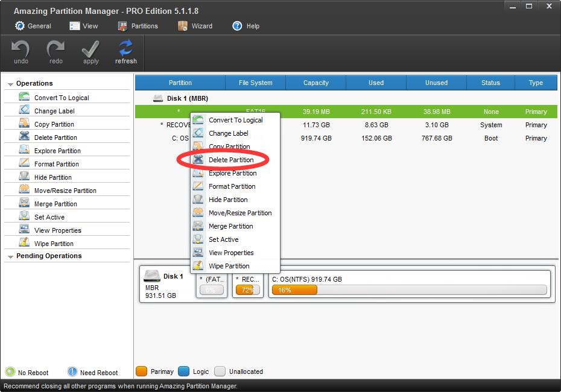Click the refresh arrows icon

click(126, 48)
